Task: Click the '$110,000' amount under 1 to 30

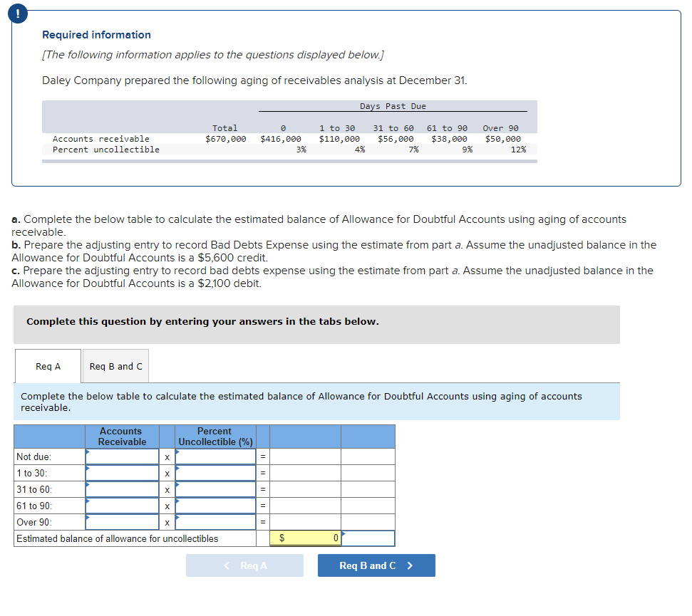Action: pos(339,139)
